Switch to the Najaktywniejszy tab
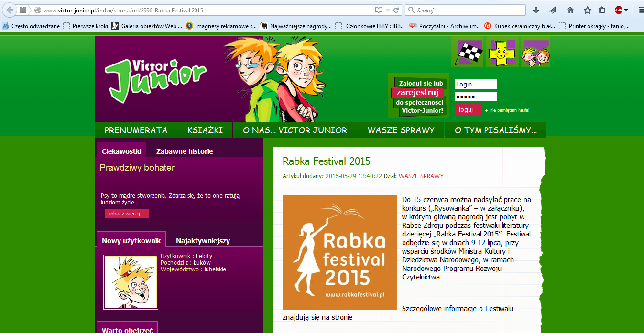Viewport: 644px width, 333px height. tap(203, 241)
